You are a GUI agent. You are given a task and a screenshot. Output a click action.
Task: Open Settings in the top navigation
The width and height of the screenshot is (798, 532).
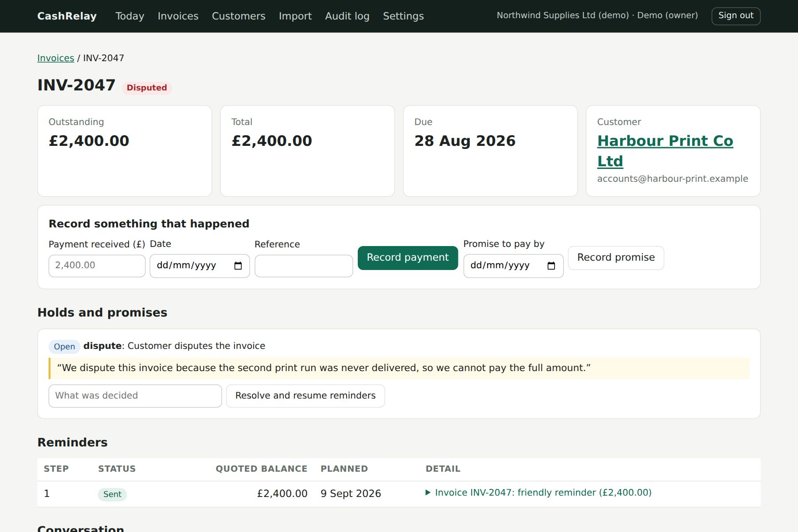click(x=403, y=16)
